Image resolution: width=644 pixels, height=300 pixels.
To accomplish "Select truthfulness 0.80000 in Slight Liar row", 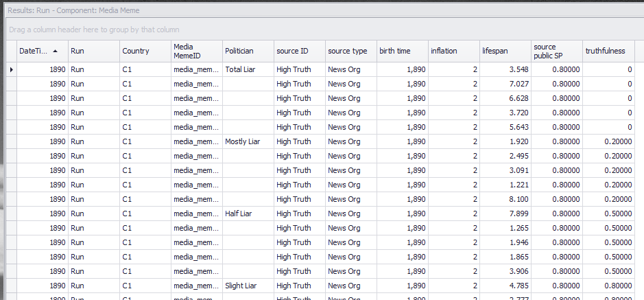I will coord(608,285).
